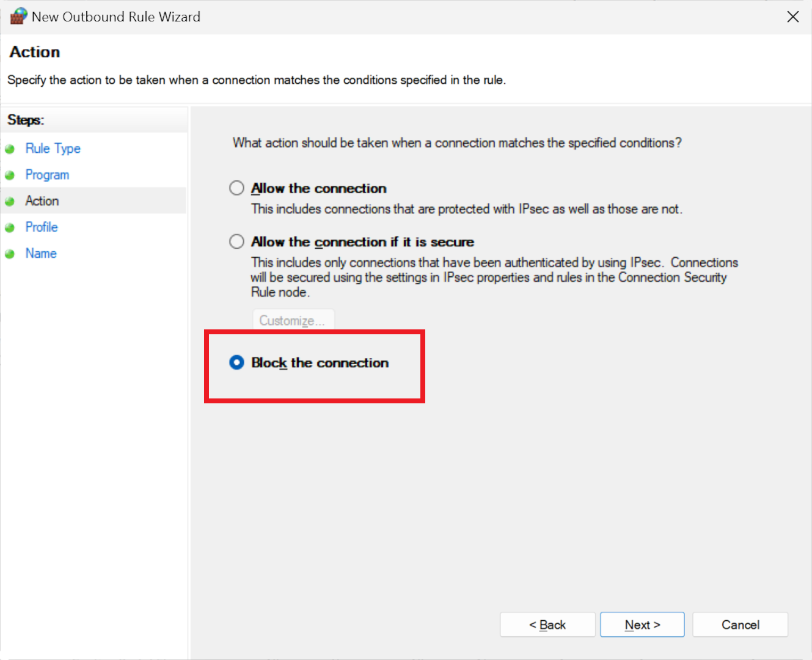
Task: Close the New Outbound Rule Wizard window
Action: coord(792,16)
